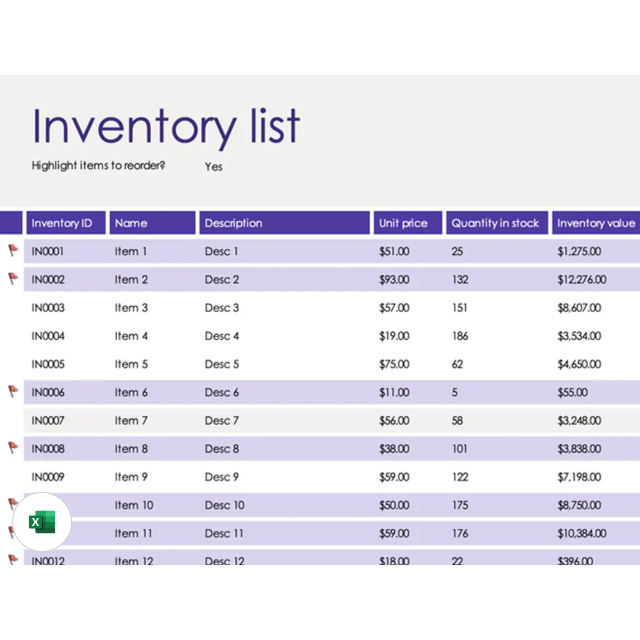Select the quantity cell showing 25
The height and width of the screenshot is (640, 640).
pyautogui.click(x=457, y=251)
